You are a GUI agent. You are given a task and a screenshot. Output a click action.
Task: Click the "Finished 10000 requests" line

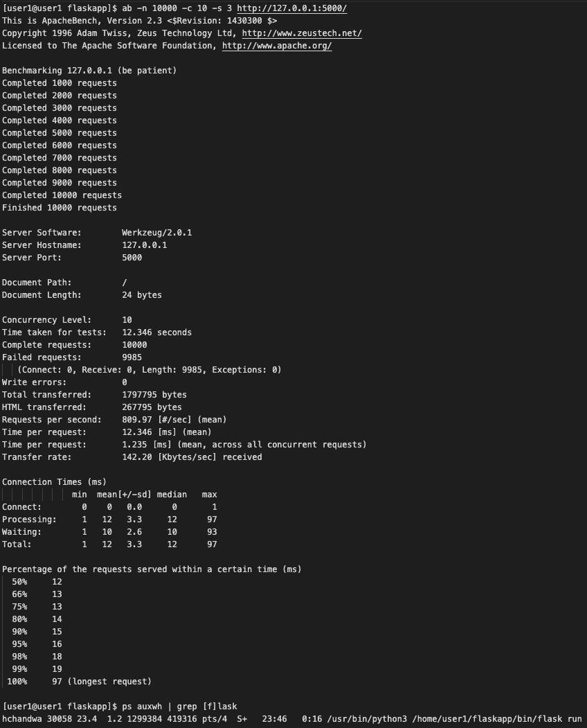60,208
